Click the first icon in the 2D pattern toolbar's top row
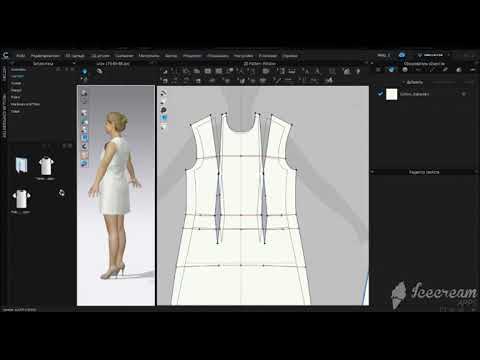The width and height of the screenshot is (480, 360). 165,71
